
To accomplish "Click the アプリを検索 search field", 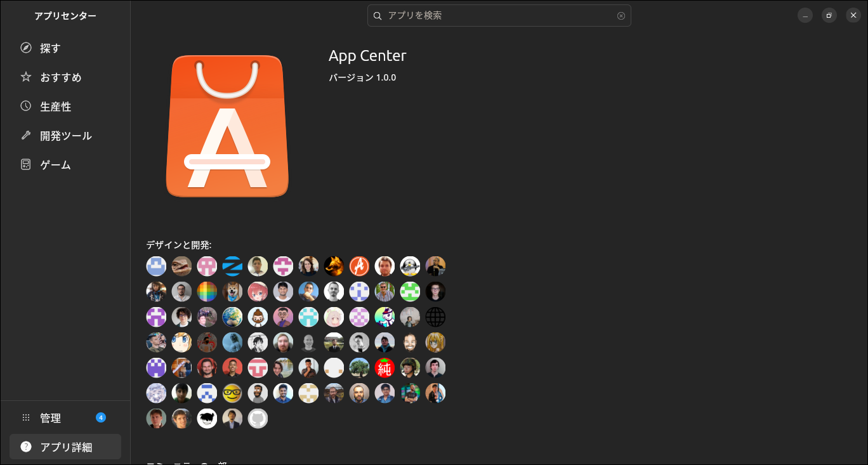I will coord(499,16).
